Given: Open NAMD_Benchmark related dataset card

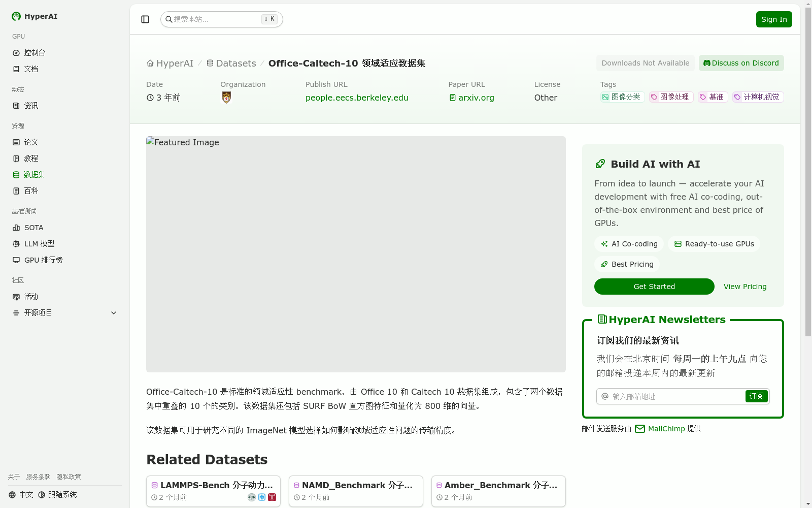Looking at the screenshot, I should click(x=356, y=491).
